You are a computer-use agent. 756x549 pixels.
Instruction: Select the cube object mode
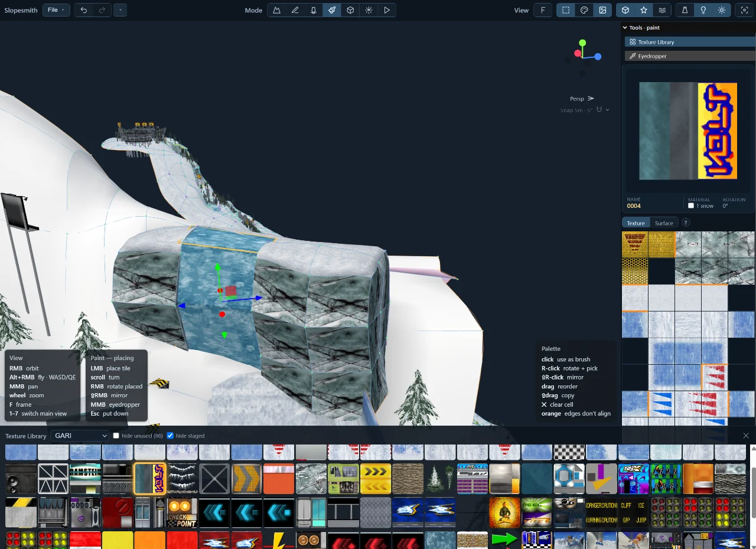(350, 10)
